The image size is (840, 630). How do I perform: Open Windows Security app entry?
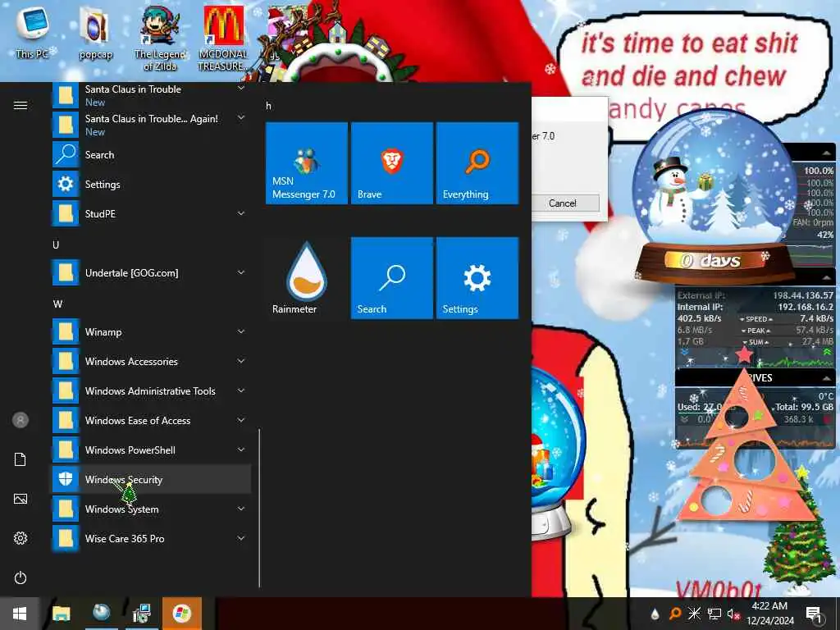click(x=152, y=479)
